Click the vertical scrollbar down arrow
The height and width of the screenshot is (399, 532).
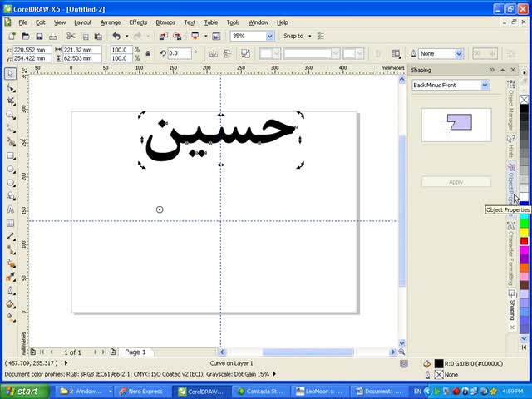[401, 343]
